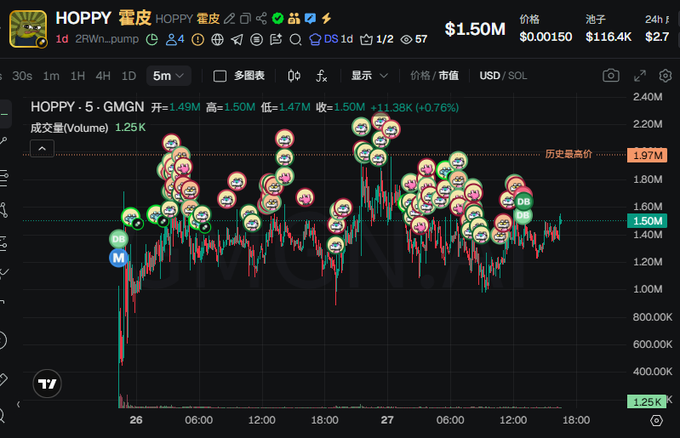The height and width of the screenshot is (438, 680).
Task: Select the 1H timeframe
Action: (78, 76)
